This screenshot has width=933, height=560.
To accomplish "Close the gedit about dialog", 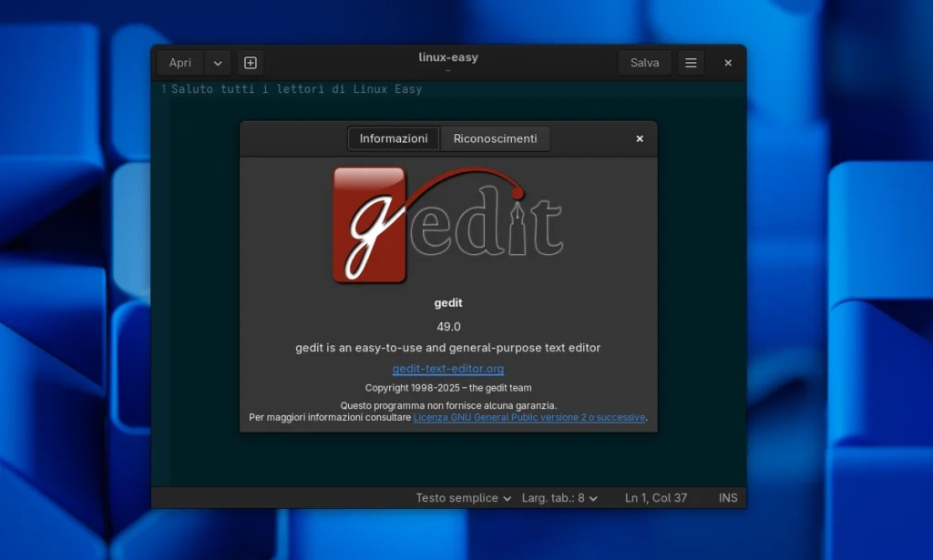I will tap(639, 137).
